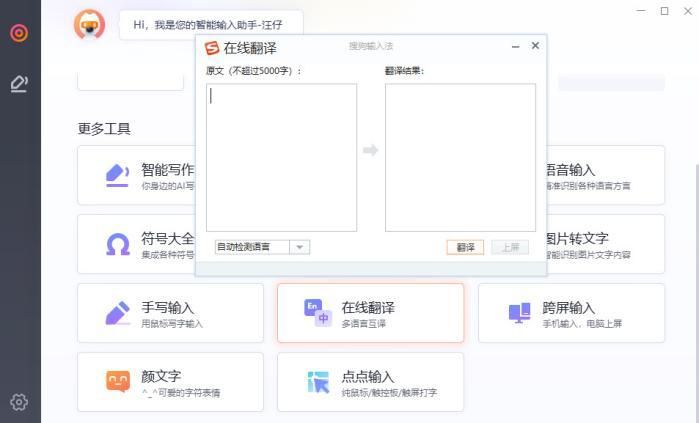Open 跨屏输入 devices icon

pyautogui.click(x=519, y=313)
